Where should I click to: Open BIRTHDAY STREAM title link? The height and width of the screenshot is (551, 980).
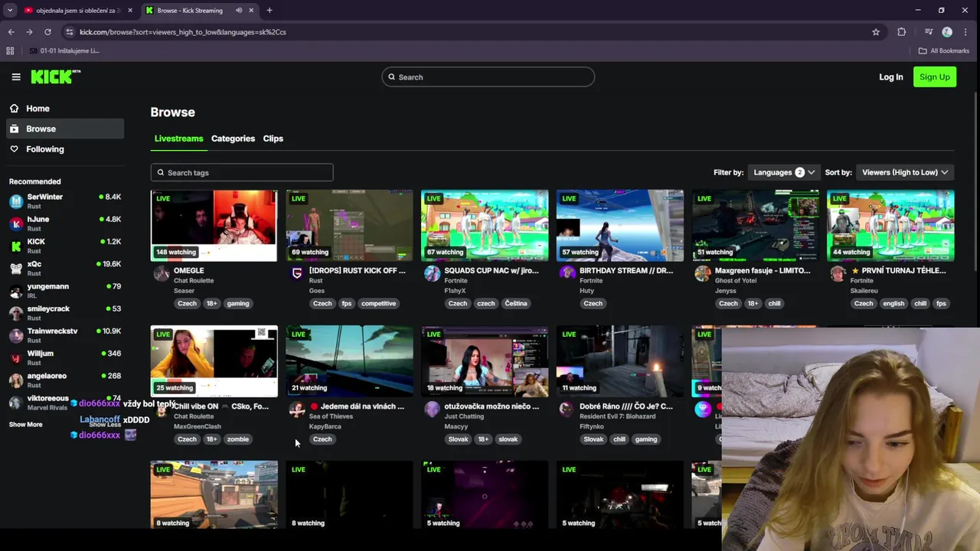(x=626, y=270)
